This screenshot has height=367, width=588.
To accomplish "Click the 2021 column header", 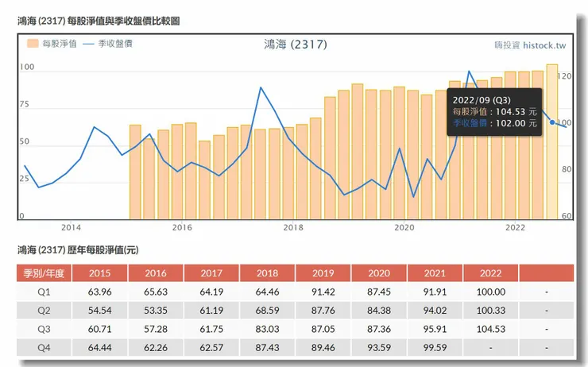I will coord(435,273).
